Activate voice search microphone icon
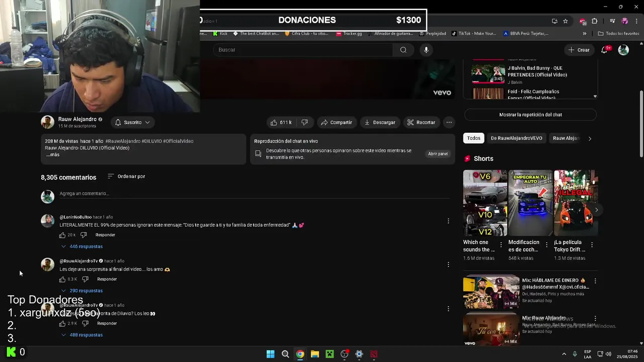Image resolution: width=644 pixels, height=362 pixels. pos(426,50)
